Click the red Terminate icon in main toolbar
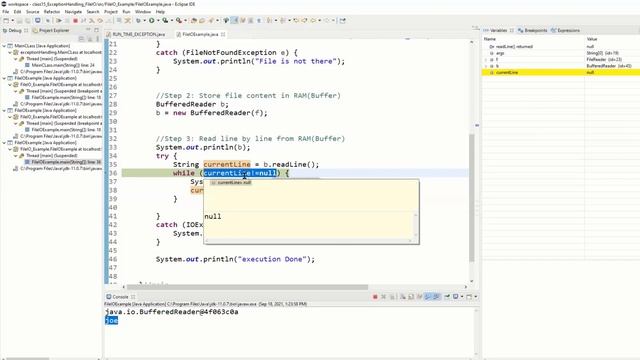The width and height of the screenshot is (640, 360). coord(76,20)
